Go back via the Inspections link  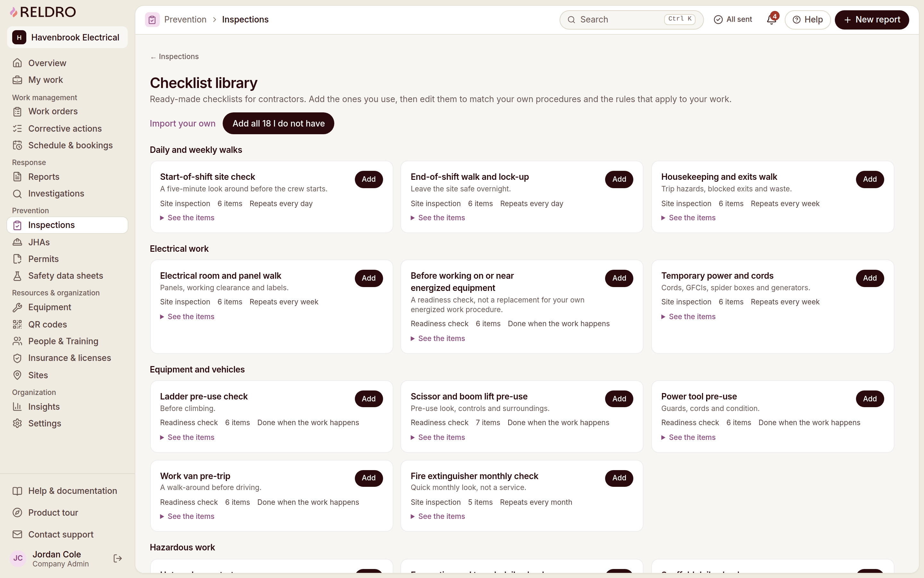175,57
